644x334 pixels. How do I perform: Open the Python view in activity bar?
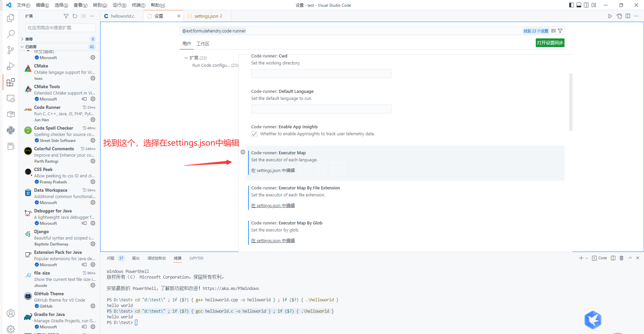11,130
